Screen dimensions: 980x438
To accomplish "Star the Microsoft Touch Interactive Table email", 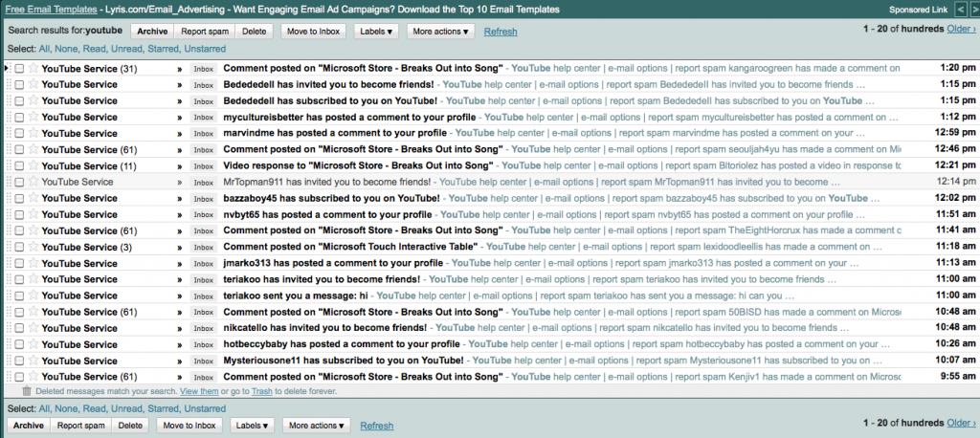I will point(33,247).
